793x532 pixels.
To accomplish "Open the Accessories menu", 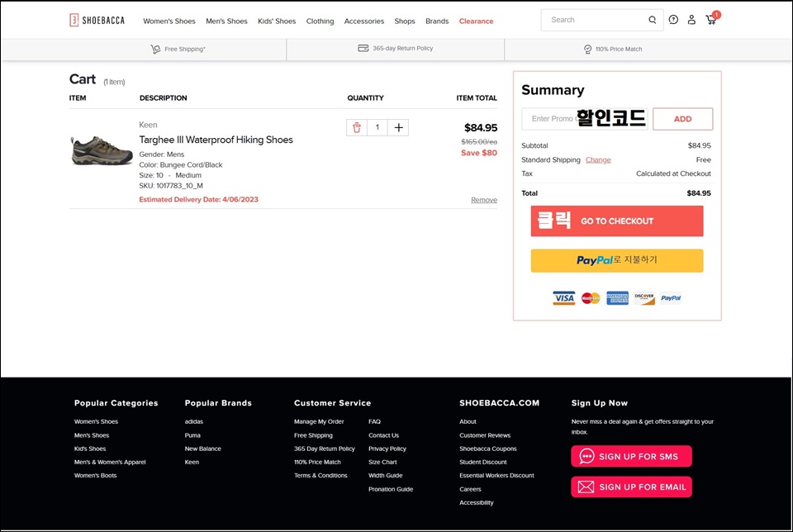I will 364,21.
